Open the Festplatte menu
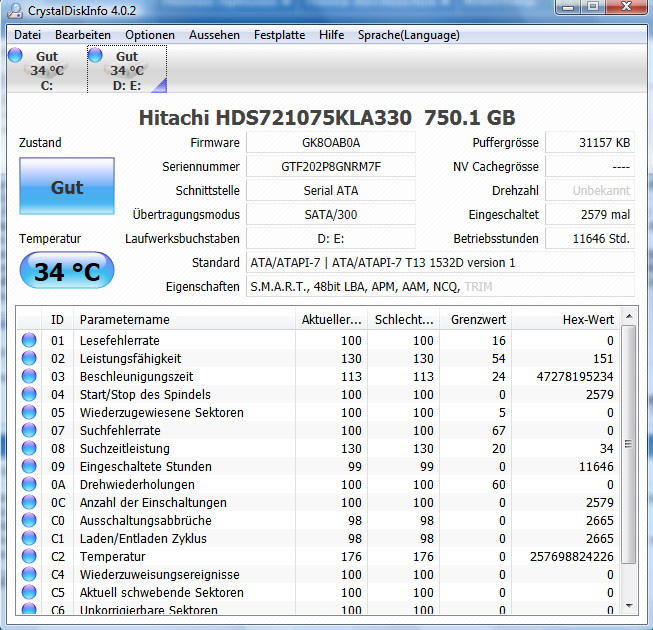The width and height of the screenshot is (653, 630). [x=279, y=35]
